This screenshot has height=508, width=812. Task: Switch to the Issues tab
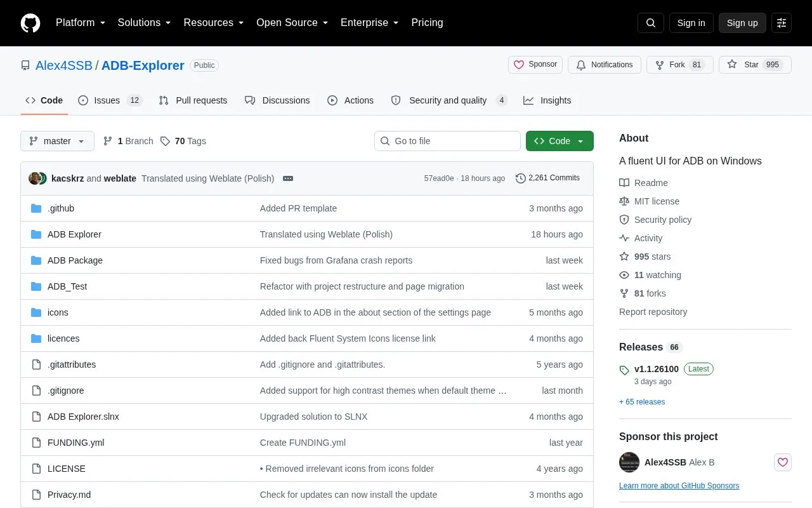(110, 100)
